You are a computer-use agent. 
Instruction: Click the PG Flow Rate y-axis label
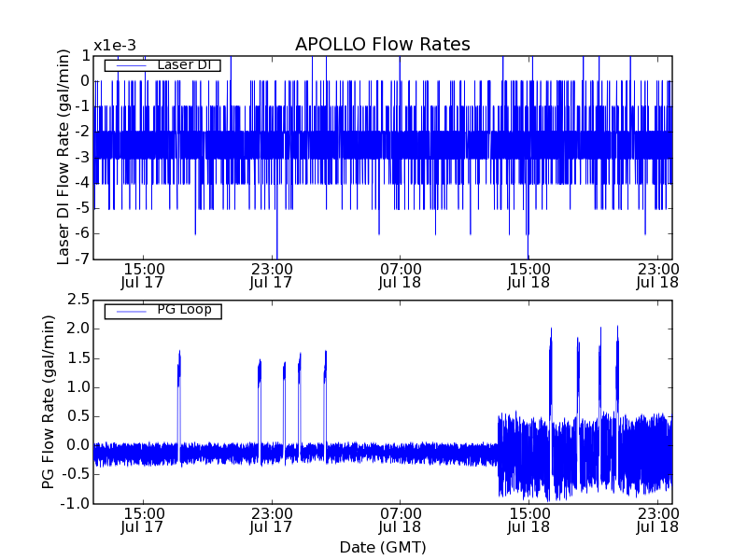coord(49,401)
